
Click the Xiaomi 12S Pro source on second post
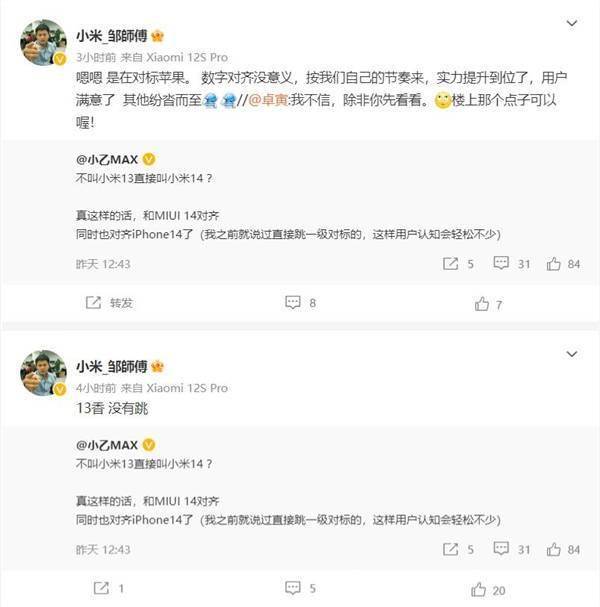[187, 388]
